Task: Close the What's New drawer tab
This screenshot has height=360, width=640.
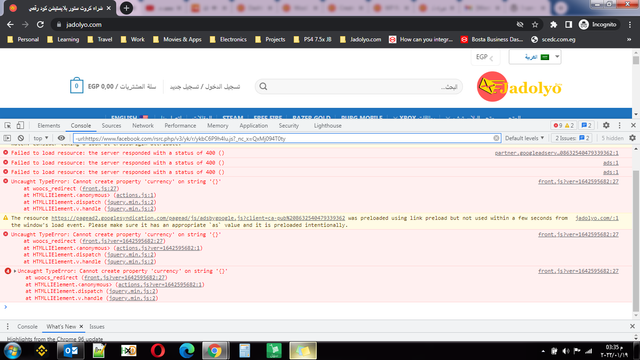Action: (x=81, y=327)
